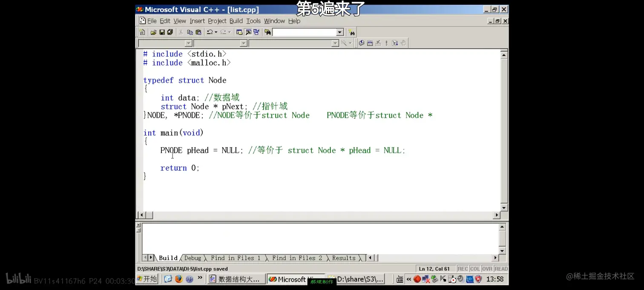Run program with the exclamation Execute icon

click(386, 43)
